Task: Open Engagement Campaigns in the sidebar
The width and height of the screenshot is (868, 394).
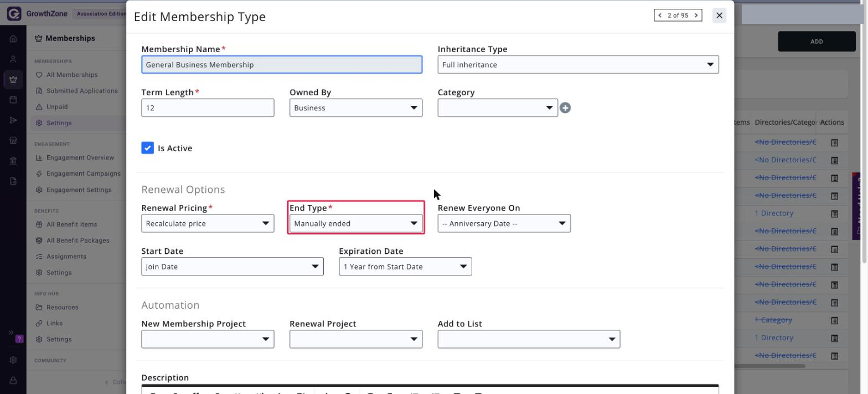Action: point(84,174)
